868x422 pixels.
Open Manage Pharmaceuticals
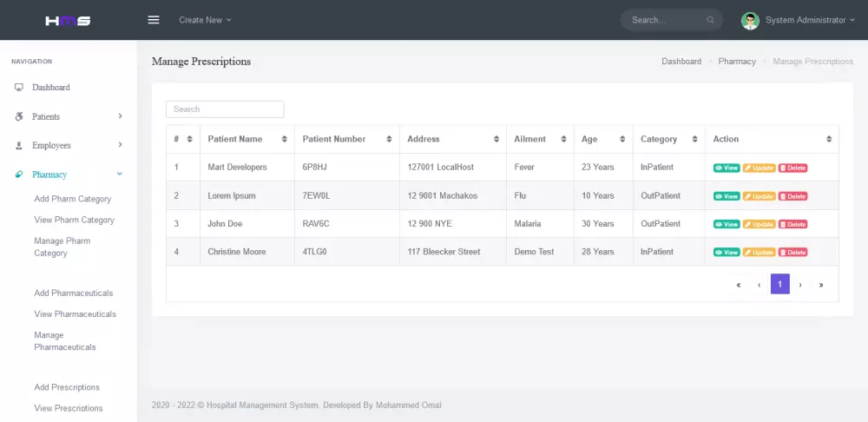tap(65, 341)
